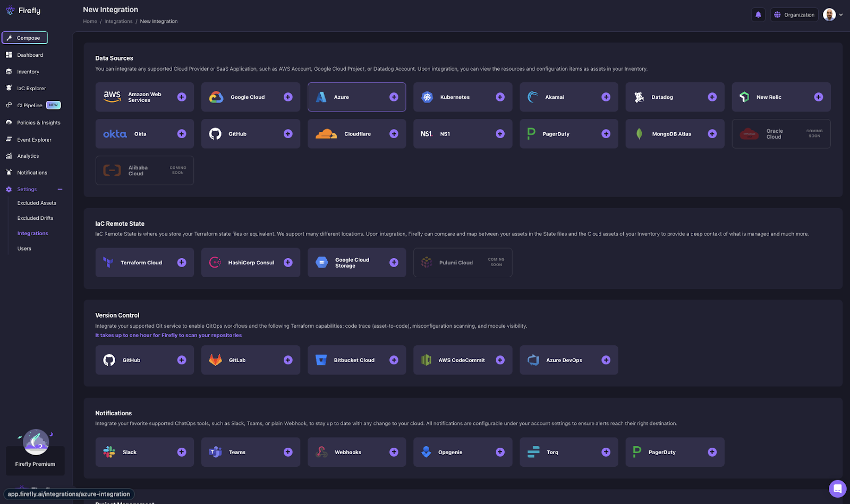Open the user avatar dropdown arrow
Image resolution: width=850 pixels, height=504 pixels.
841,15
